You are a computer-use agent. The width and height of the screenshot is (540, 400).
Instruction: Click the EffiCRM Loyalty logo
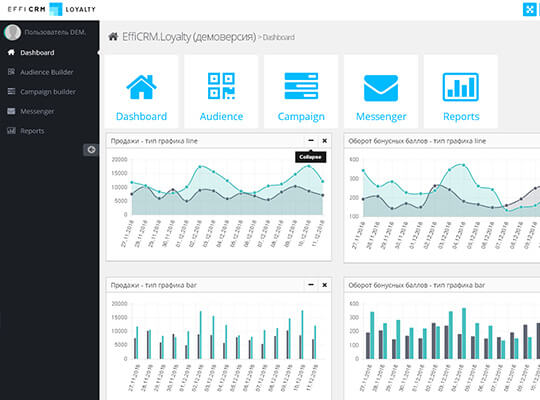[x=52, y=9]
